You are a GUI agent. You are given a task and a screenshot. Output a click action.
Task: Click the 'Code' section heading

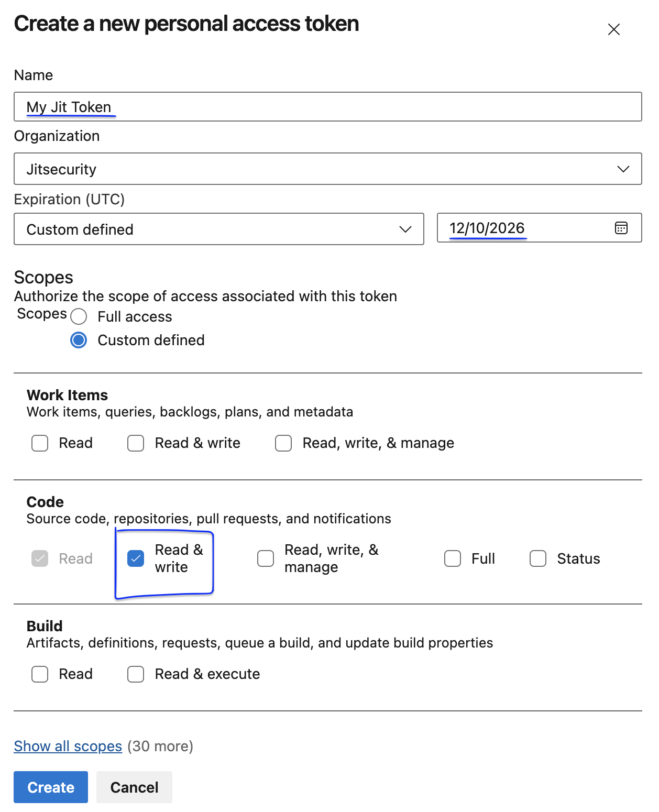pyautogui.click(x=45, y=502)
